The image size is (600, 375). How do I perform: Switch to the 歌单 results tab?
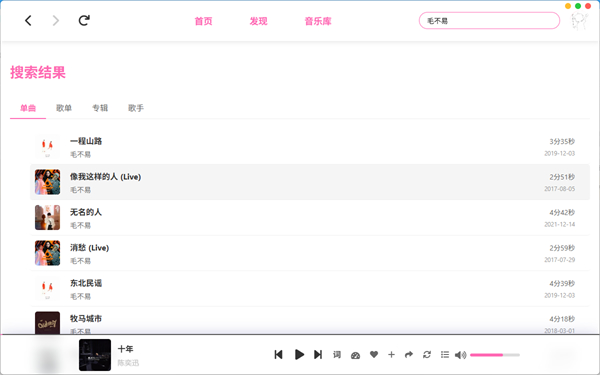pos(64,108)
